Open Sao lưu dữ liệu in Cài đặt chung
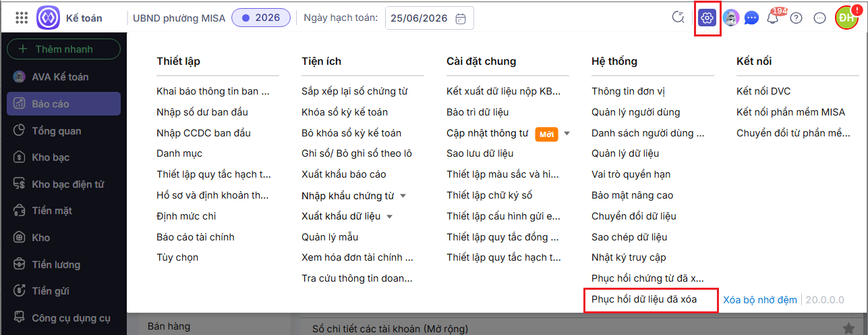The width and height of the screenshot is (868, 335). click(480, 153)
